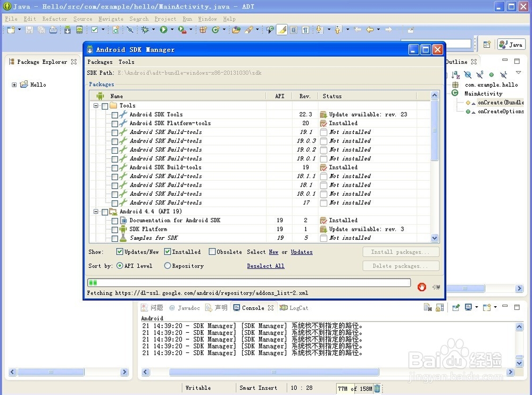Screen dimensions: 532x395
Task: Click the Skip All Breakpoints icon
Action: coord(130,30)
